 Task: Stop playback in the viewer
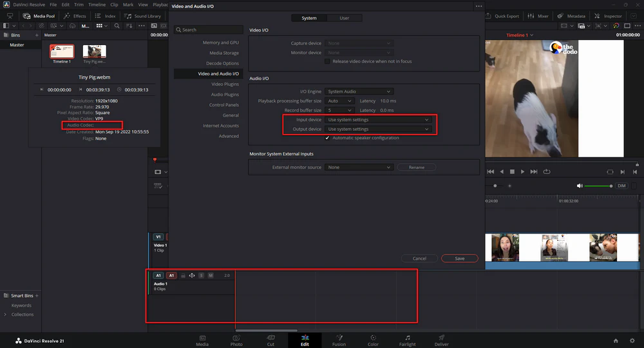[x=512, y=171]
